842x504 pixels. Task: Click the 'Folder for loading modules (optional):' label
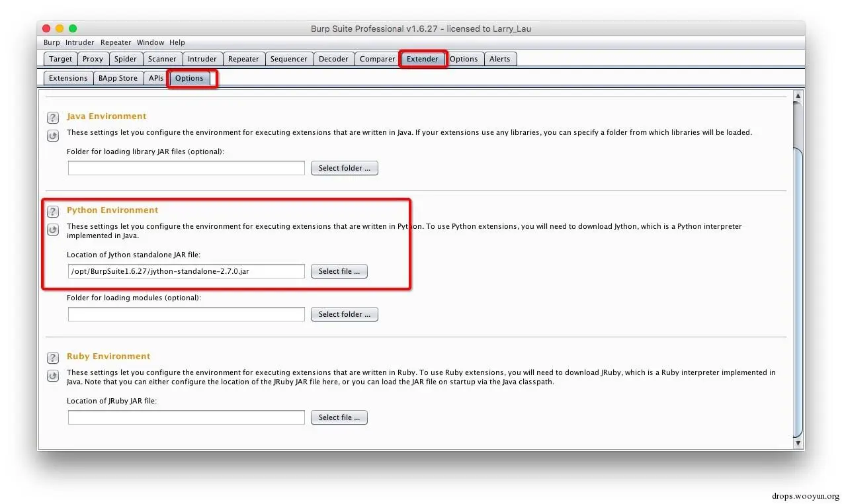tap(134, 298)
